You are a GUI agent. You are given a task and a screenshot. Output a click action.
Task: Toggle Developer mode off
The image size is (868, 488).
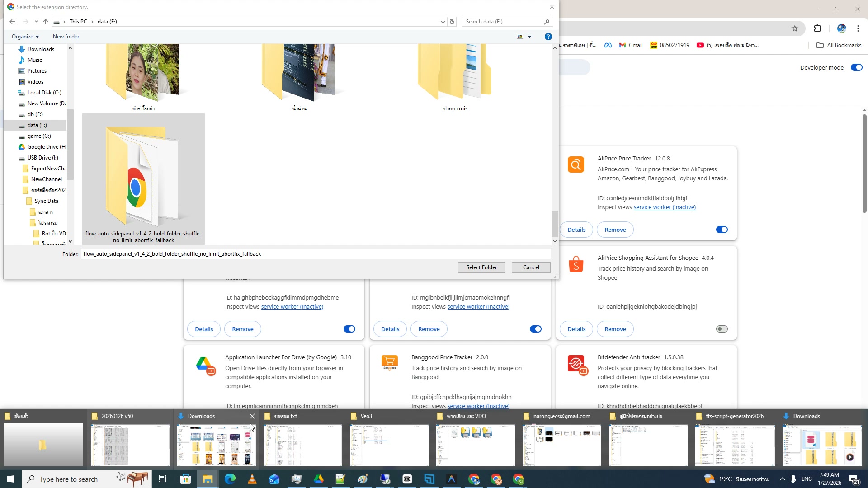tap(856, 67)
